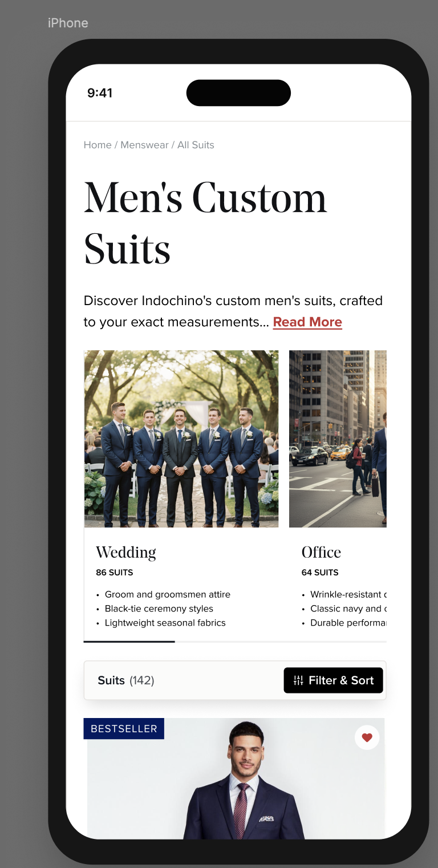
Task: Click the BESTSELLER badge
Action: click(124, 729)
